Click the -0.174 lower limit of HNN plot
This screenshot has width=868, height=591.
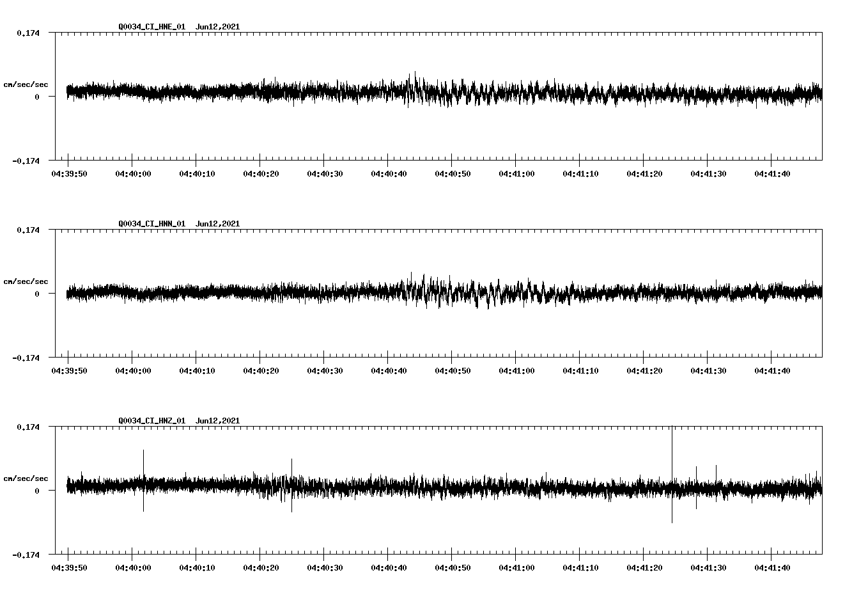26,358
